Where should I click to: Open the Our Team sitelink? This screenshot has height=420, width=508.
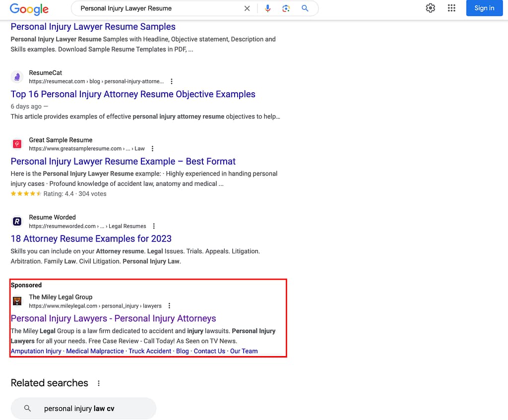(244, 351)
